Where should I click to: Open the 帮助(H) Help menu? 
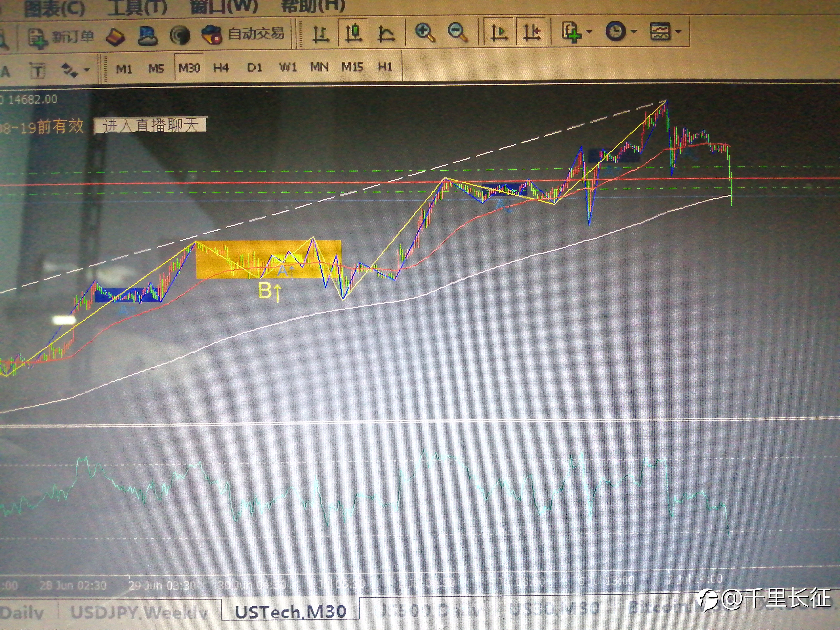tap(313, 5)
